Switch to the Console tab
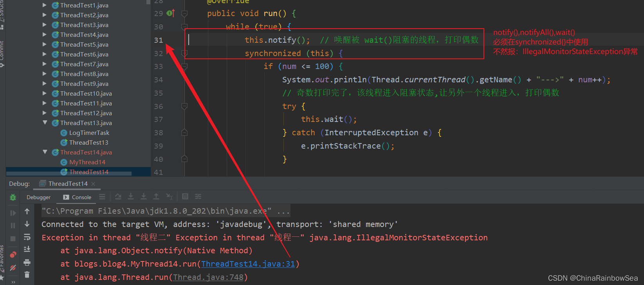 [x=77, y=197]
